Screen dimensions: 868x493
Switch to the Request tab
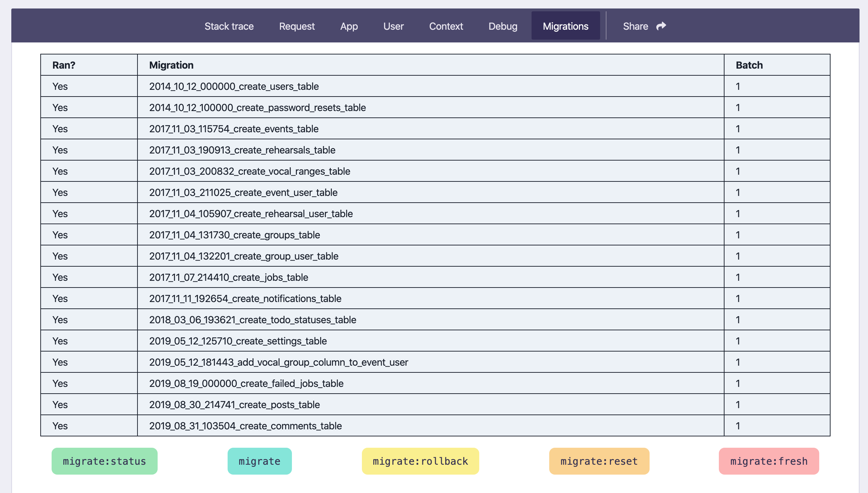(x=297, y=26)
